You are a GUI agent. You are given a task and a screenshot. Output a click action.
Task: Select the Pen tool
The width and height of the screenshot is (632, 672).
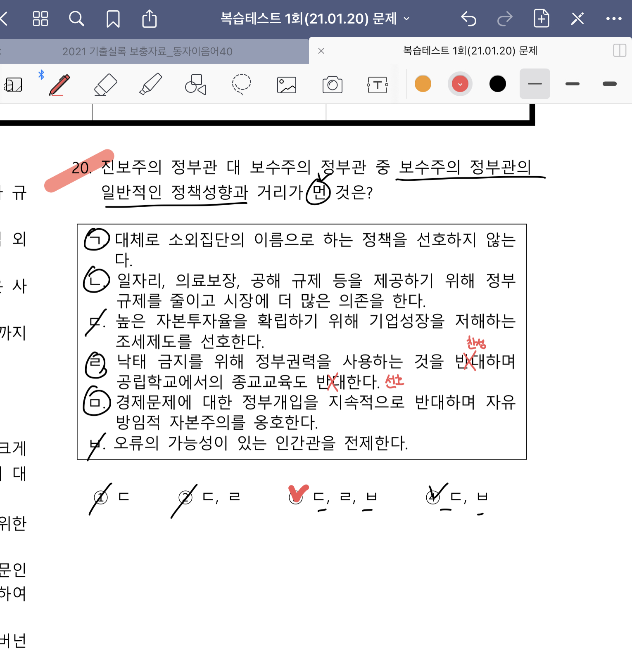click(x=59, y=85)
